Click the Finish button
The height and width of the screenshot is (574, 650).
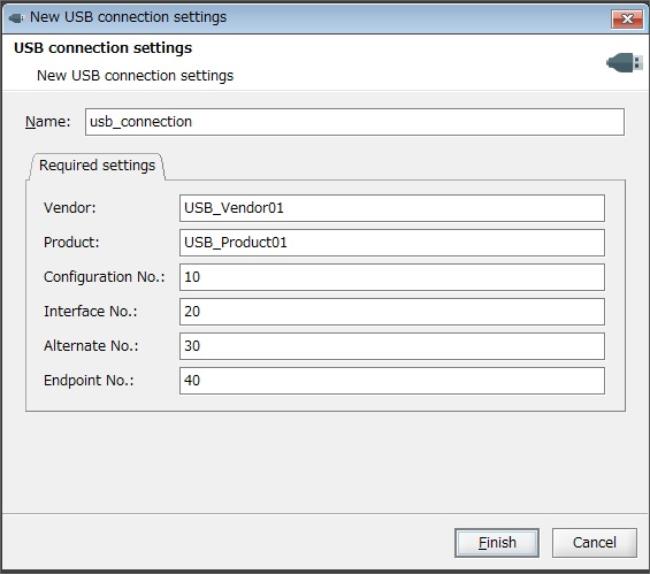coord(497,543)
